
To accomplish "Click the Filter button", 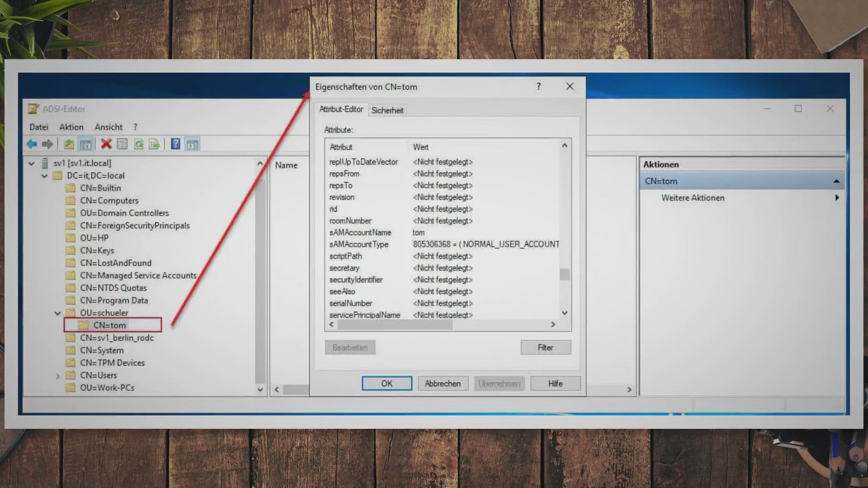I will [x=546, y=347].
